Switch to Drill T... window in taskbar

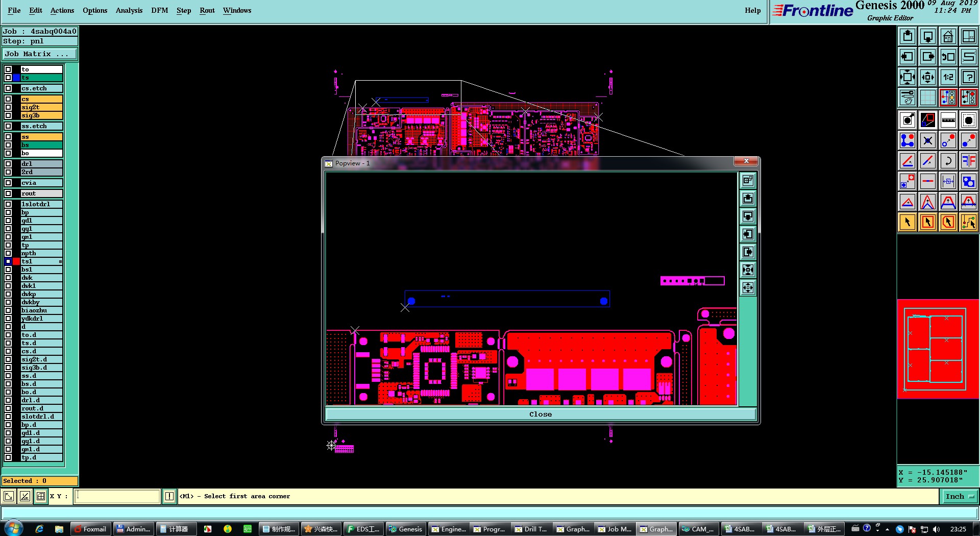click(531, 529)
